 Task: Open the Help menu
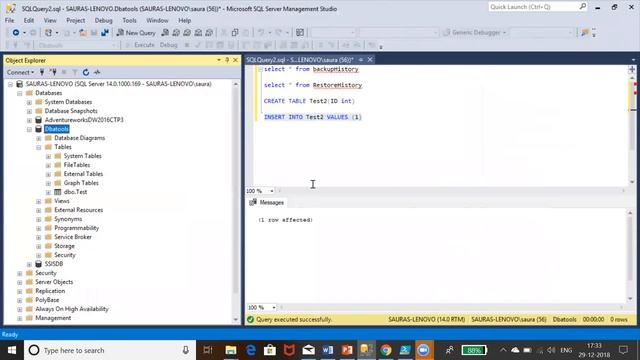coord(184,20)
